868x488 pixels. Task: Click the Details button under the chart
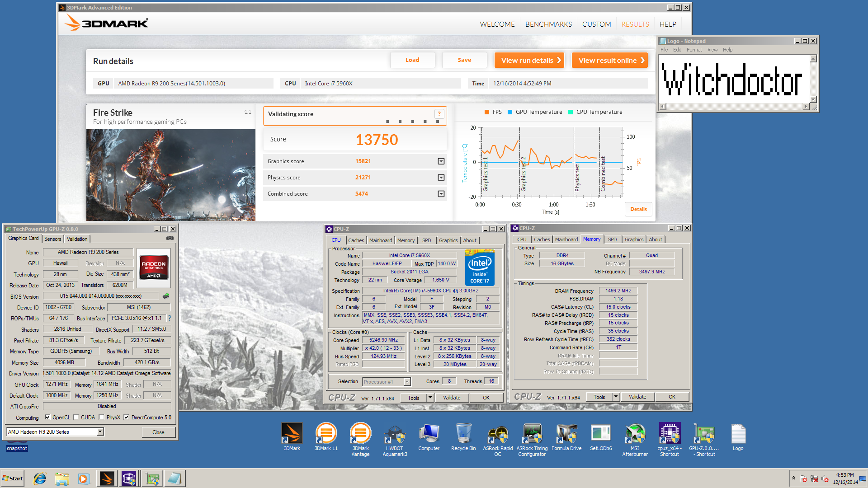tap(638, 209)
